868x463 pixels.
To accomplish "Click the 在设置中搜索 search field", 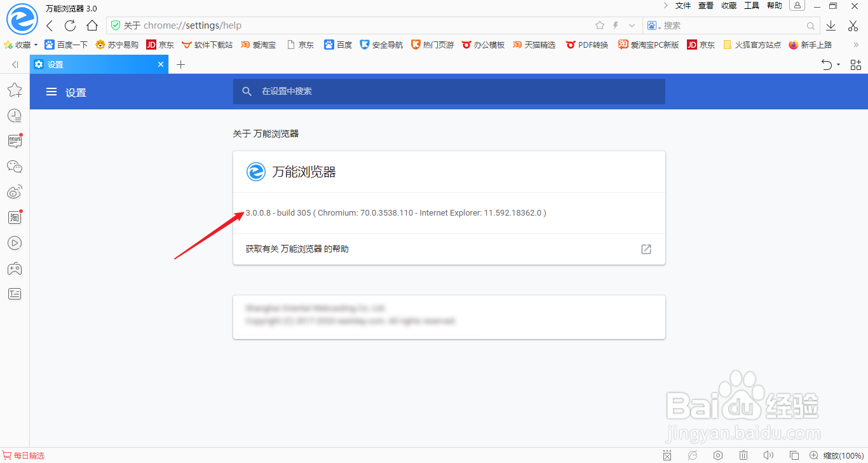I will pyautogui.click(x=449, y=92).
